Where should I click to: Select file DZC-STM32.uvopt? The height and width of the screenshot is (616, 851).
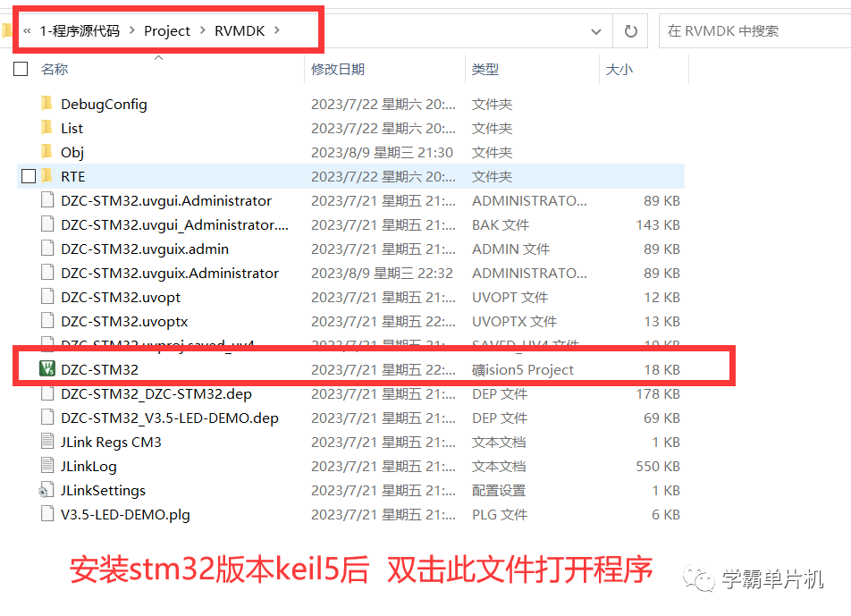click(121, 298)
